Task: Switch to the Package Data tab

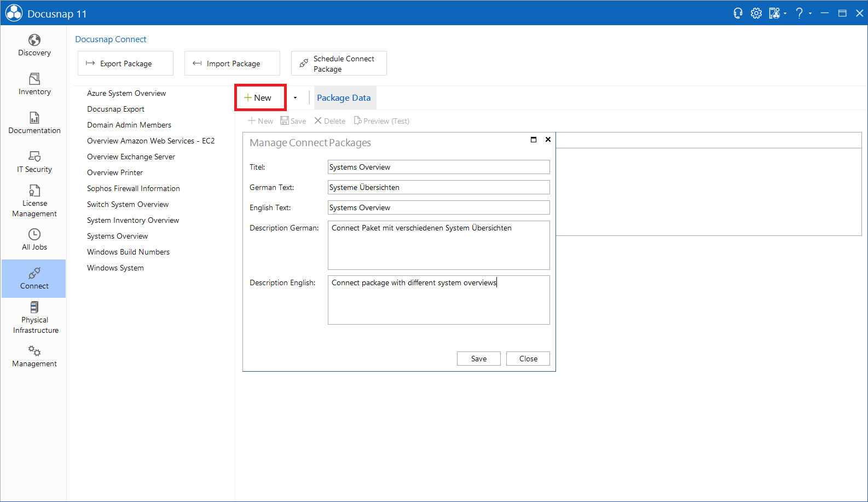Action: coord(344,98)
